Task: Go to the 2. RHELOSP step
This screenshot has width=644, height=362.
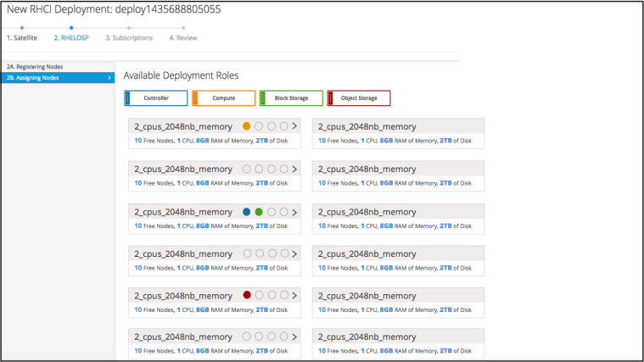Action: (70, 38)
